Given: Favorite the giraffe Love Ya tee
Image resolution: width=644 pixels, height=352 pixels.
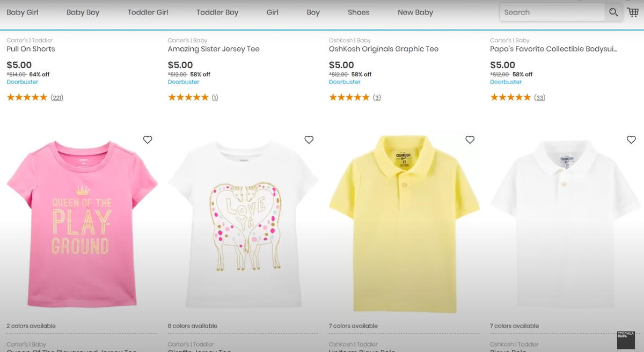Looking at the screenshot, I should coord(309,140).
